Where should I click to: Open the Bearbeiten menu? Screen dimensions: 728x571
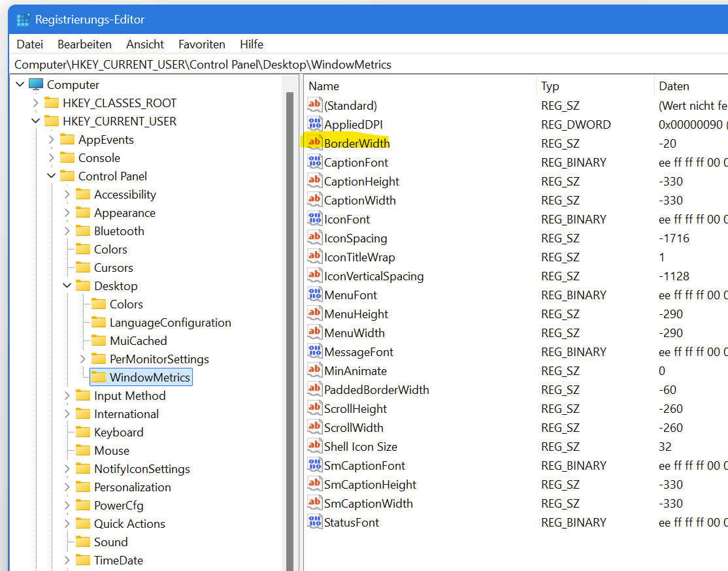click(x=84, y=44)
